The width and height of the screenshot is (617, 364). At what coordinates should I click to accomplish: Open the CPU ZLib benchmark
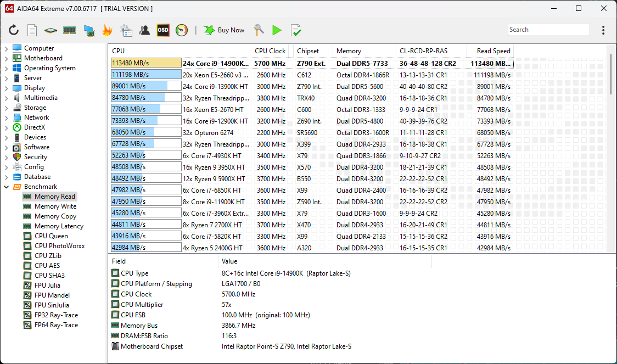tap(48, 255)
